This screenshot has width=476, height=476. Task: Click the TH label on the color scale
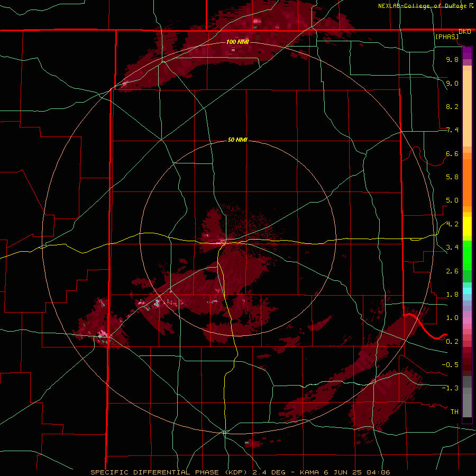(x=454, y=412)
